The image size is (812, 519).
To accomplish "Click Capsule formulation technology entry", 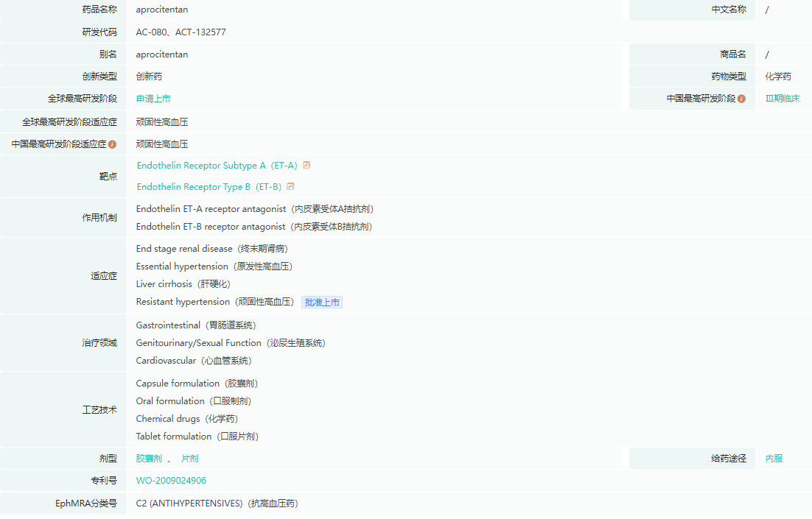I will pyautogui.click(x=197, y=384).
